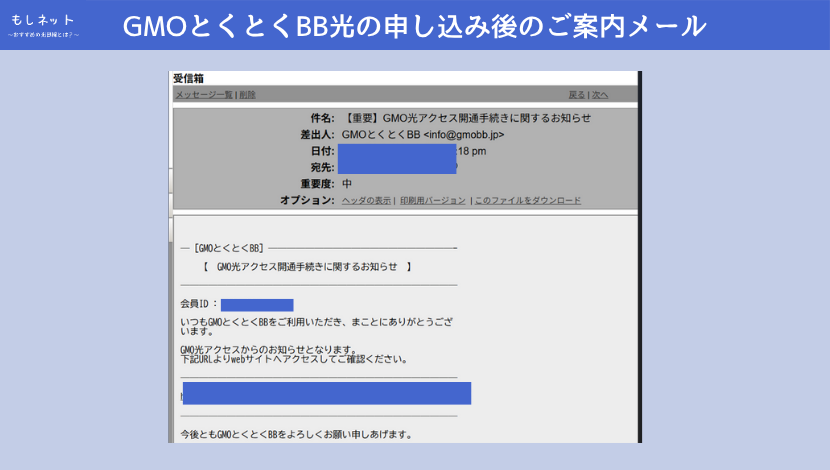The image size is (830, 470).
Task: Click the closing line 今後ともGMOとくとくBB
Action: (x=296, y=435)
